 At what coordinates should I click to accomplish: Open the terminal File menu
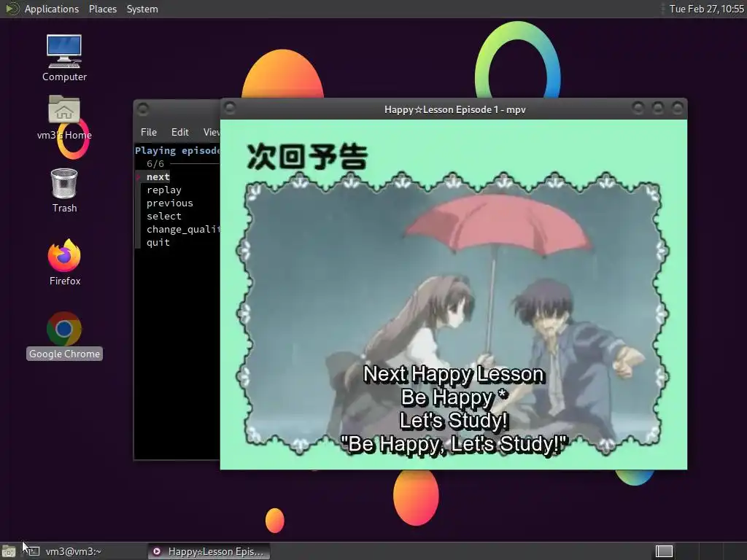(x=149, y=132)
